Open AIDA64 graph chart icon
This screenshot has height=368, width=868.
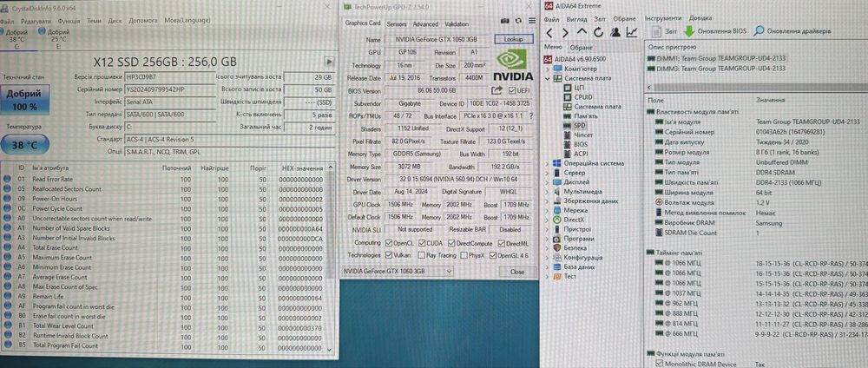(x=632, y=33)
